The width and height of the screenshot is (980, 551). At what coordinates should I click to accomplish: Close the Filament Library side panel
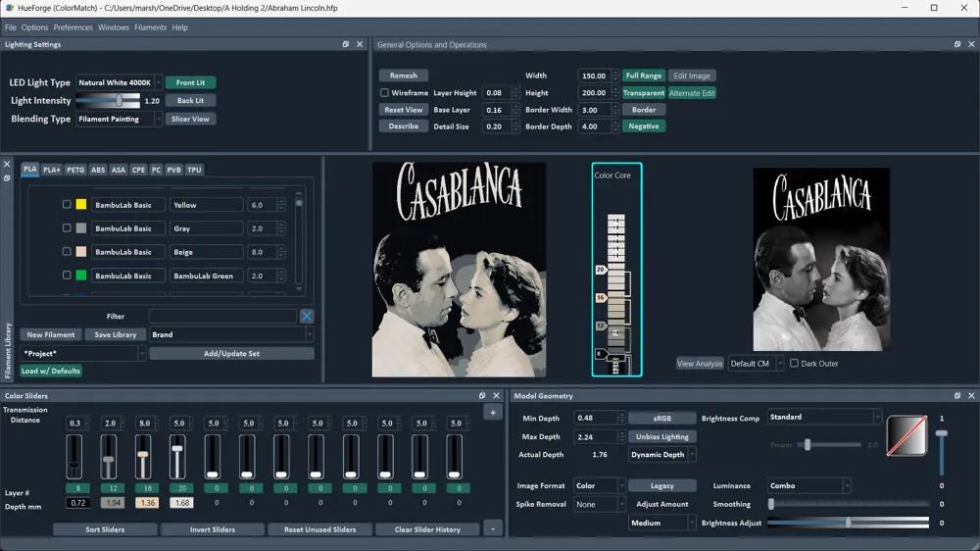click(x=7, y=164)
